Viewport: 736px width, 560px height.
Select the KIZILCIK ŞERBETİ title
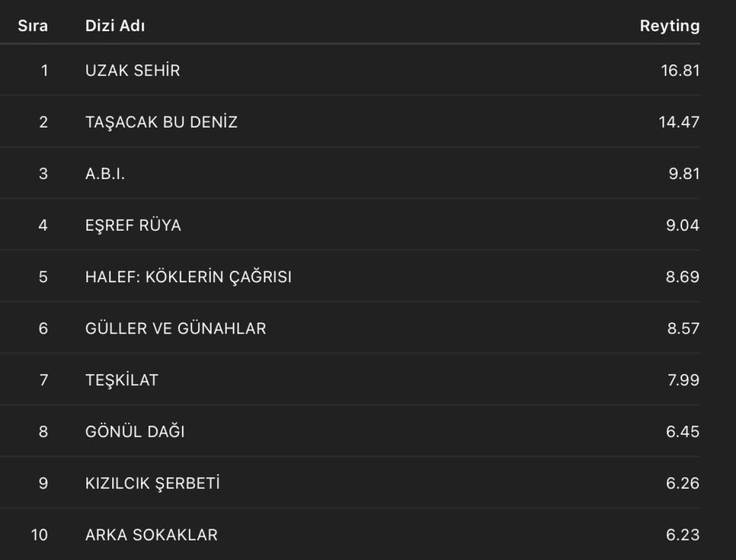[153, 483]
